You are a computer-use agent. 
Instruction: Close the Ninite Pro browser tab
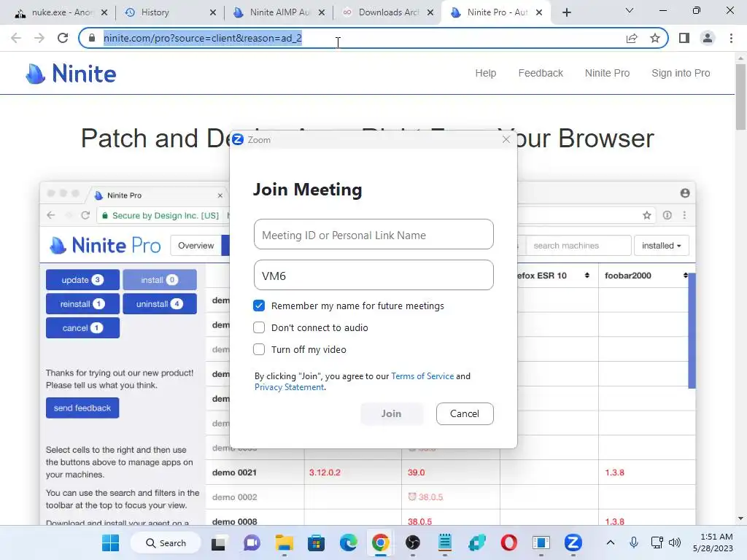539,12
